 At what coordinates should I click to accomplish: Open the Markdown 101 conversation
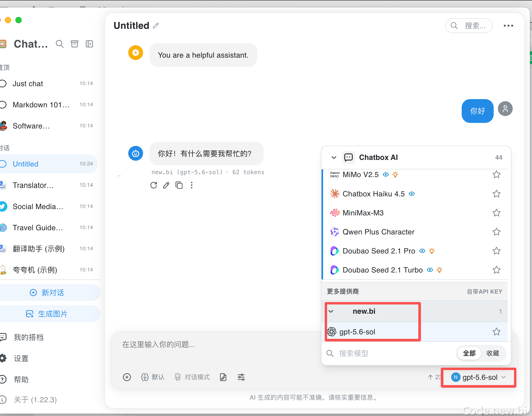pyautogui.click(x=48, y=105)
